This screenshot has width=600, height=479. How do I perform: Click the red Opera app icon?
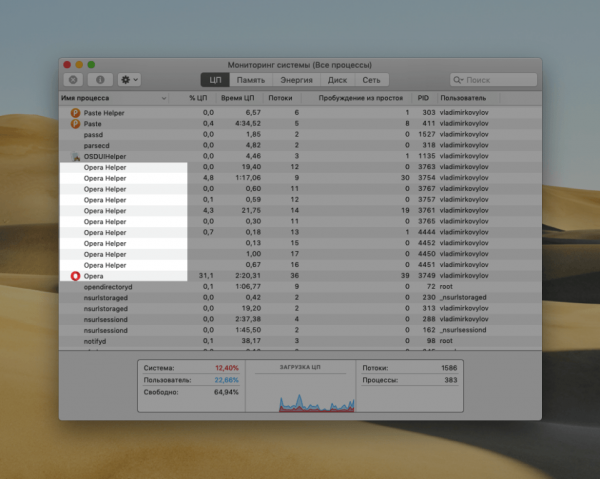pos(75,276)
